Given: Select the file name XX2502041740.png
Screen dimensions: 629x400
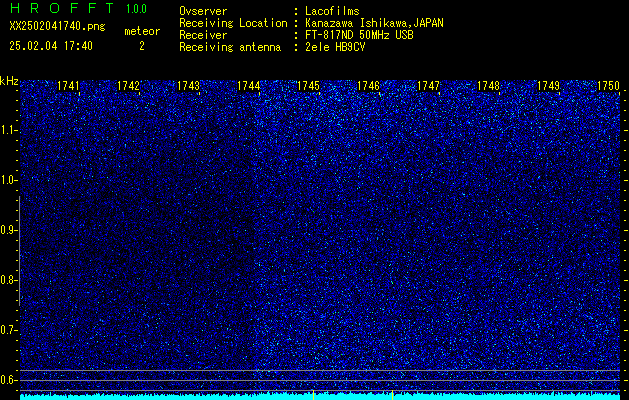Looking at the screenshot, I should pos(57,26).
